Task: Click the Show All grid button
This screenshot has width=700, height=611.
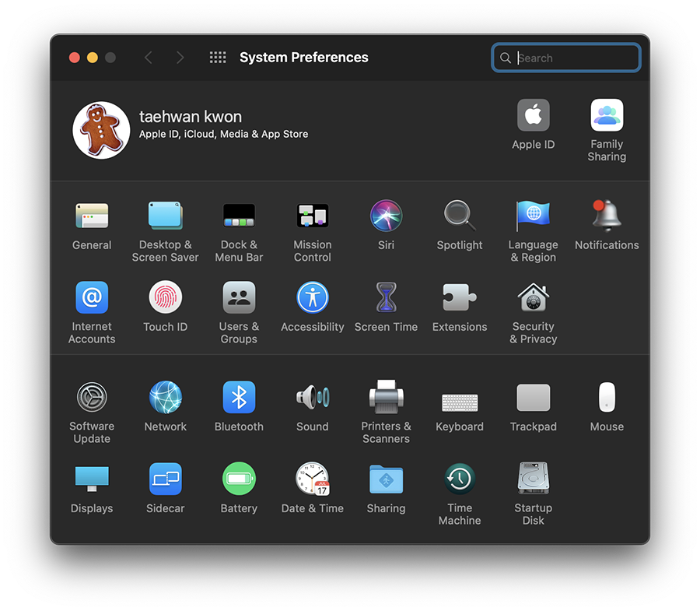Action: pos(218,58)
